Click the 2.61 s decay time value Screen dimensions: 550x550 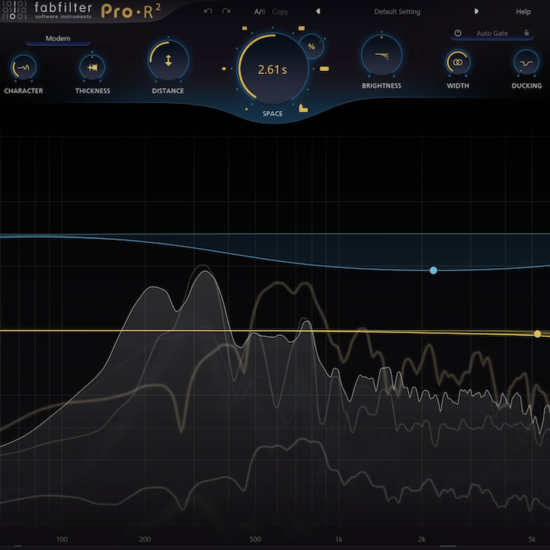[273, 70]
